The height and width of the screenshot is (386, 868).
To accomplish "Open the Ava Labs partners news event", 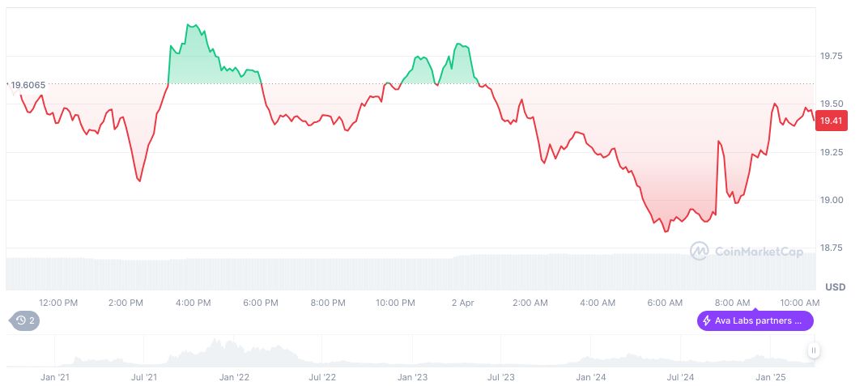I will pyautogui.click(x=755, y=320).
